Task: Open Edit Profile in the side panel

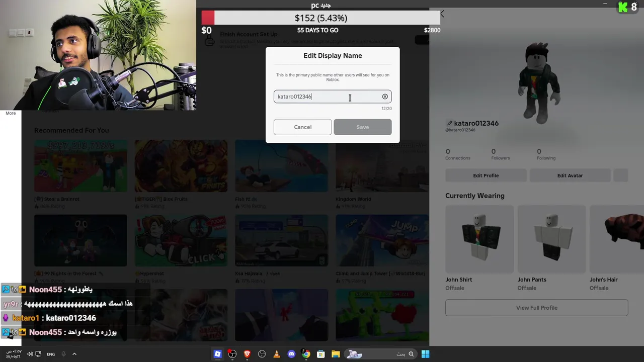Action: [x=486, y=175]
